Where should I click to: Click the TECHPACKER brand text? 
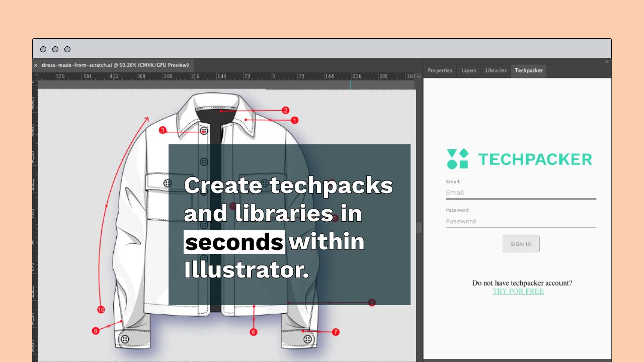[535, 159]
